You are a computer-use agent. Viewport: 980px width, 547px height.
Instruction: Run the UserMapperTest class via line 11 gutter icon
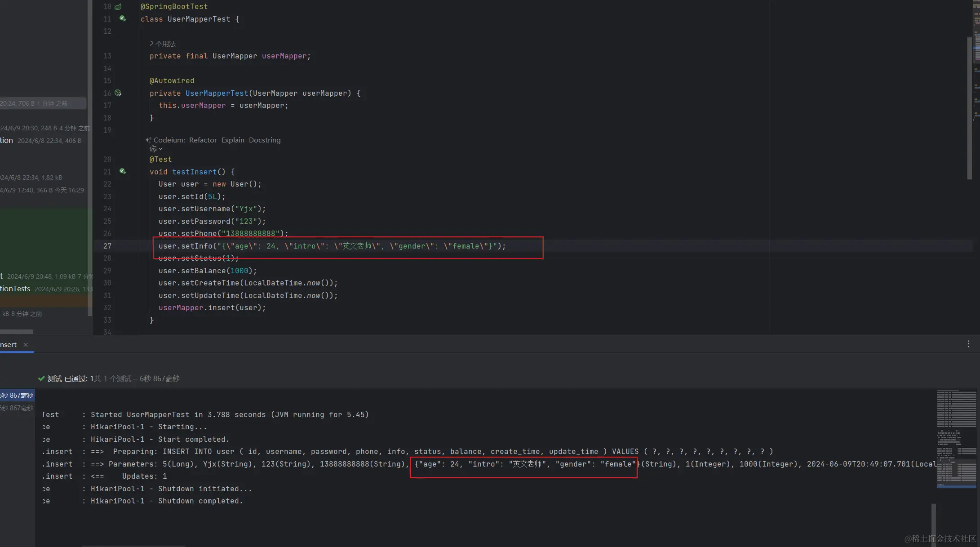coord(122,18)
